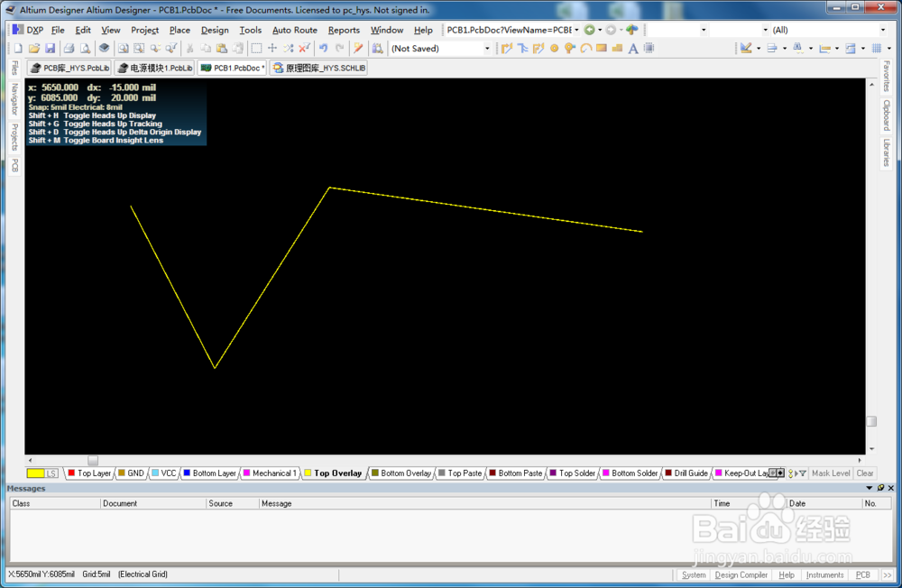The height and width of the screenshot is (588, 902).
Task: Open the Auto Route menu
Action: (295, 30)
